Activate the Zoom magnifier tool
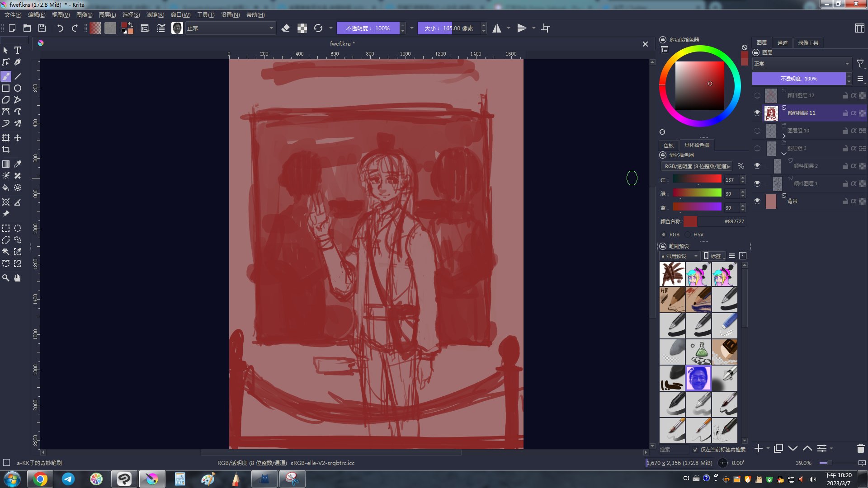The image size is (868, 488). click(x=6, y=278)
